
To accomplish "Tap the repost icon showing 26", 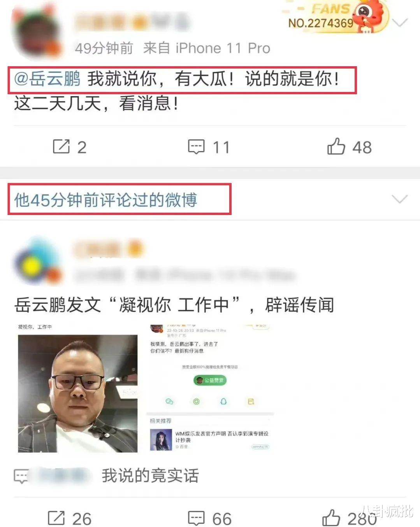I will (56, 518).
